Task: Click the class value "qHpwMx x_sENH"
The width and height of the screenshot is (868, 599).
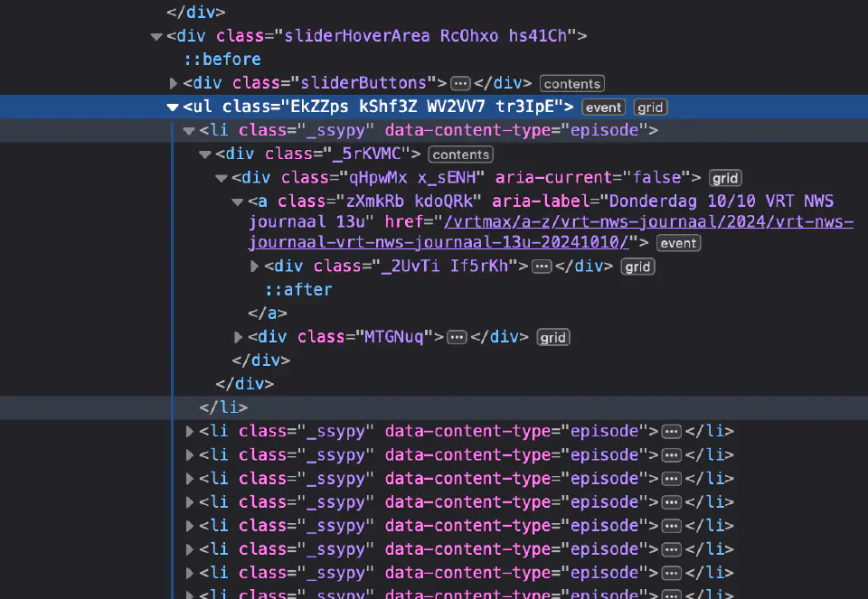Action: point(412,178)
